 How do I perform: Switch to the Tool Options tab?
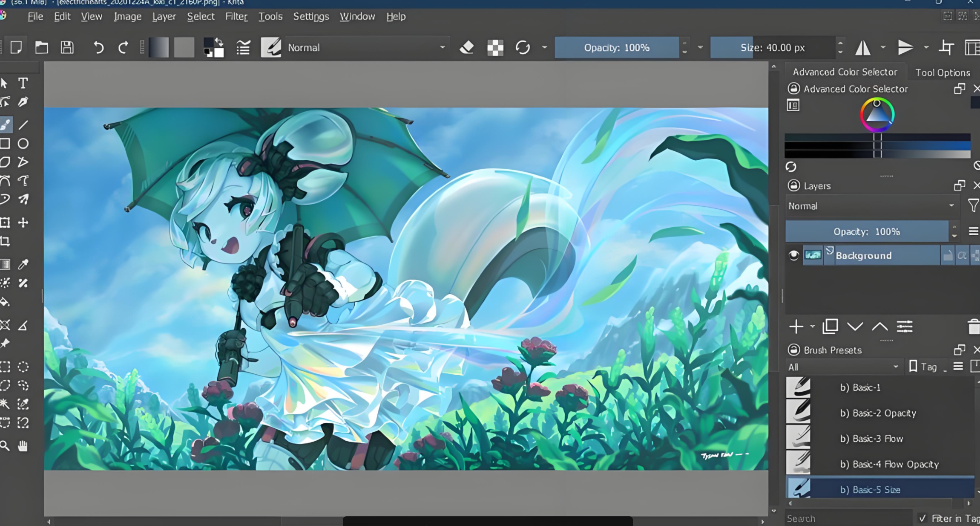tap(943, 73)
